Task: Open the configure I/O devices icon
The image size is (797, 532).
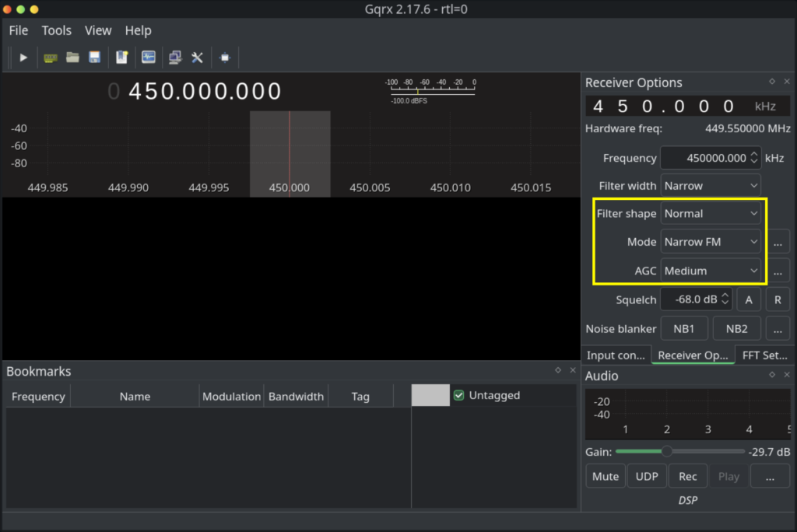Action: (x=51, y=58)
